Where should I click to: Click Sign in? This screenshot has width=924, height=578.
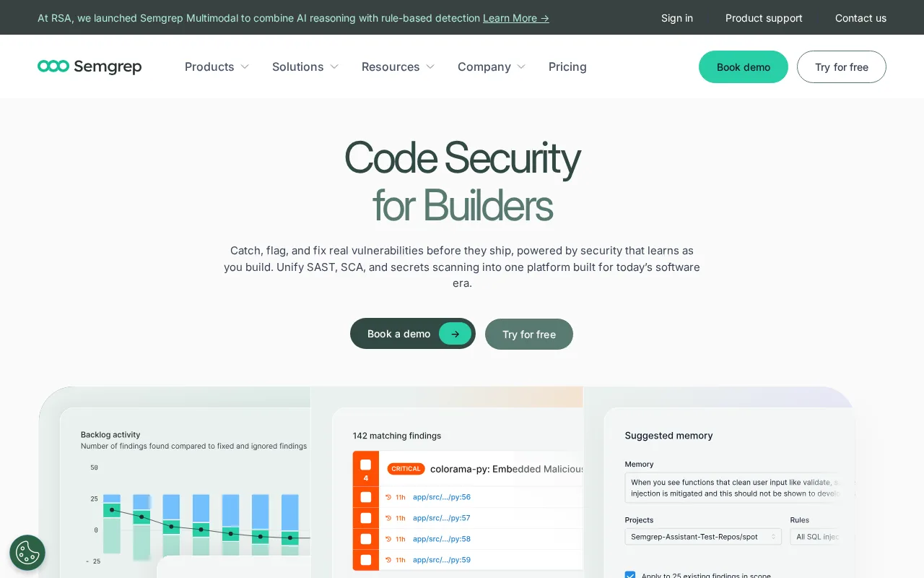click(677, 18)
